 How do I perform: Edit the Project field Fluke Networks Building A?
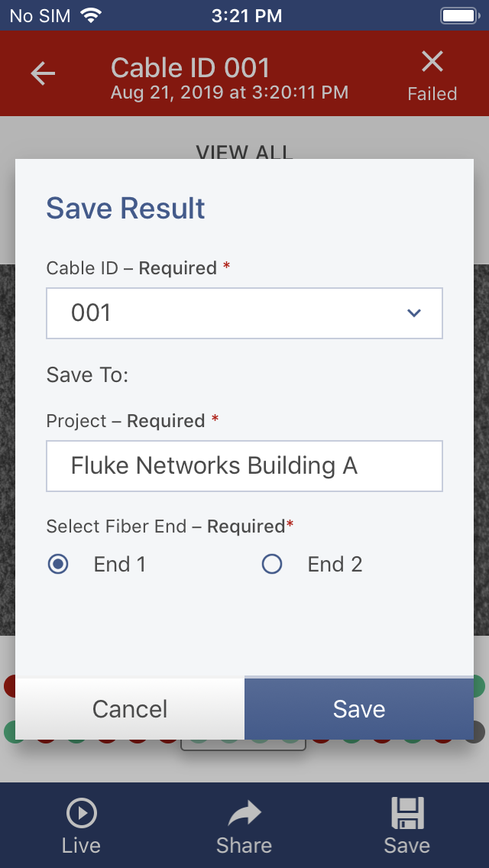tap(244, 465)
